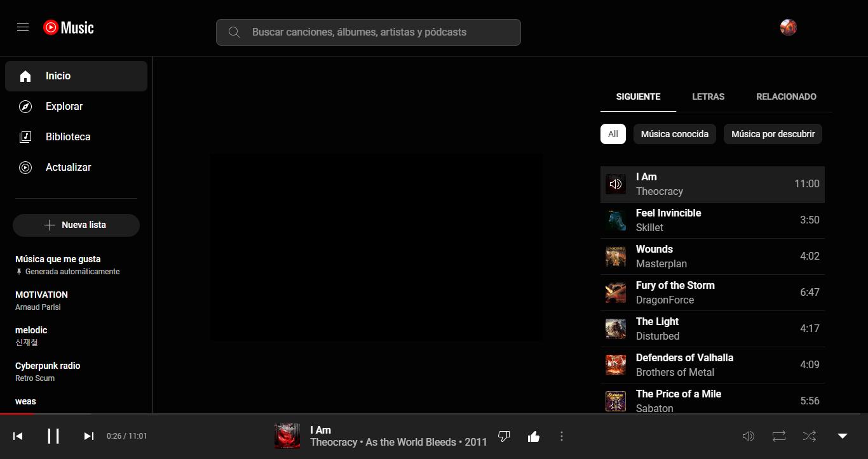Open the Explorar section
The height and width of the screenshot is (459, 868).
click(x=25, y=106)
